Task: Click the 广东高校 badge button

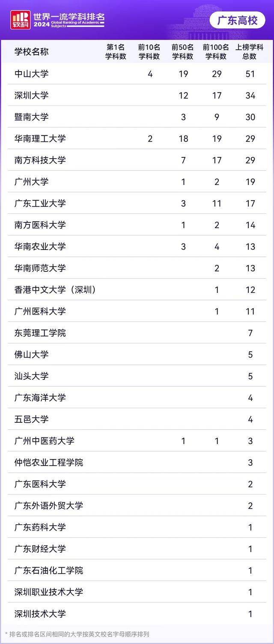Action: coord(238,20)
